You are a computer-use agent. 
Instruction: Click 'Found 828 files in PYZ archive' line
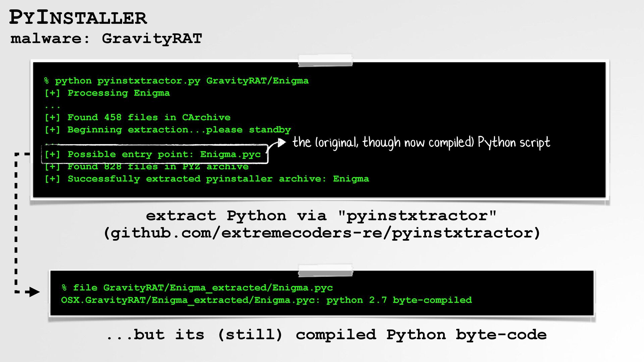pos(147,167)
